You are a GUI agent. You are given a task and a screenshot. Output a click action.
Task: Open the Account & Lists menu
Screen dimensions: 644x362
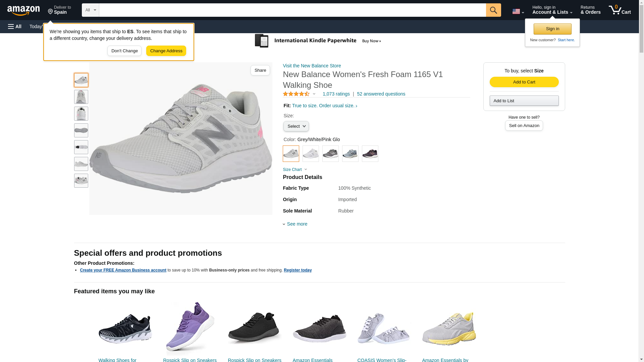coord(552,10)
